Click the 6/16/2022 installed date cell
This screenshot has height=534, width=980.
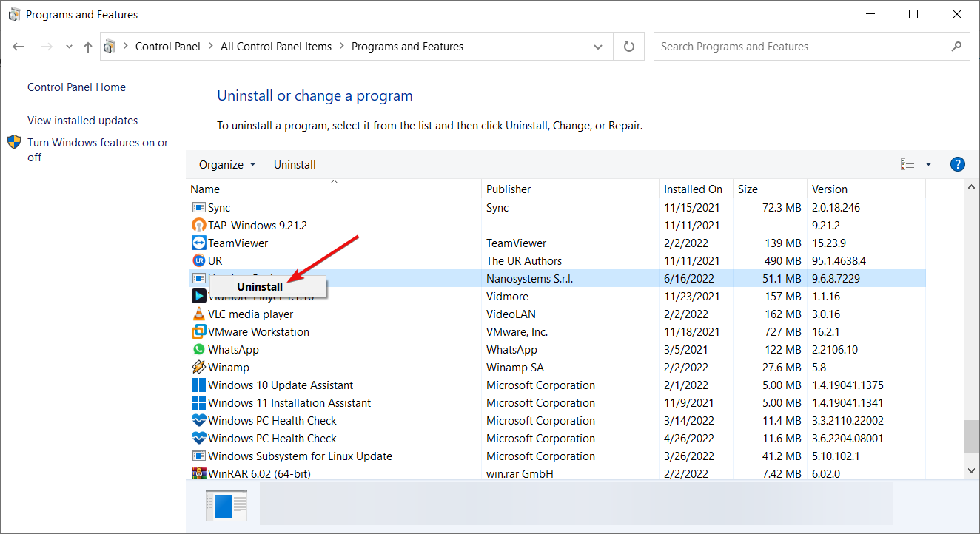pyautogui.click(x=689, y=279)
